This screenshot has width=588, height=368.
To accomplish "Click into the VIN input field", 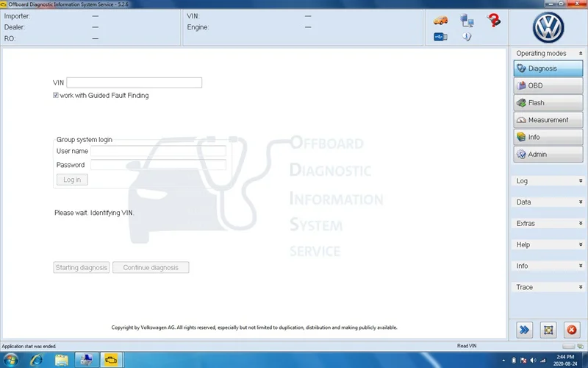I will (x=135, y=82).
